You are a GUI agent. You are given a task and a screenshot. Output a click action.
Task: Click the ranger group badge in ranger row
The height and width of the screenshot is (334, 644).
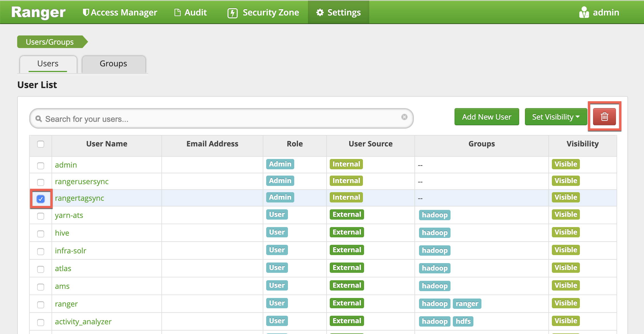(467, 304)
